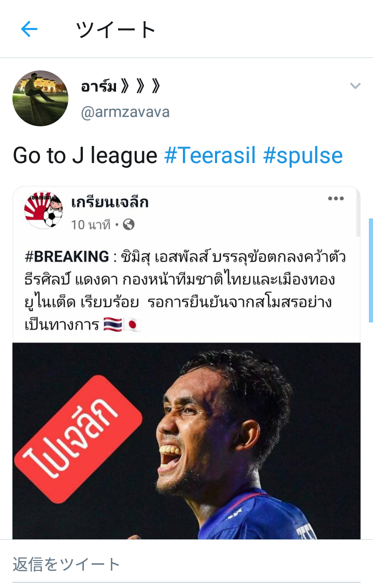Tap the globe public-visibility icon
373x588 pixels.
128,225
